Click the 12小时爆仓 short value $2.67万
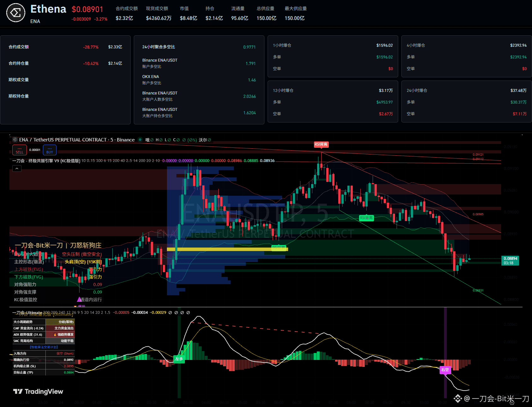Viewport: 532px width, 407px height. [x=386, y=114]
